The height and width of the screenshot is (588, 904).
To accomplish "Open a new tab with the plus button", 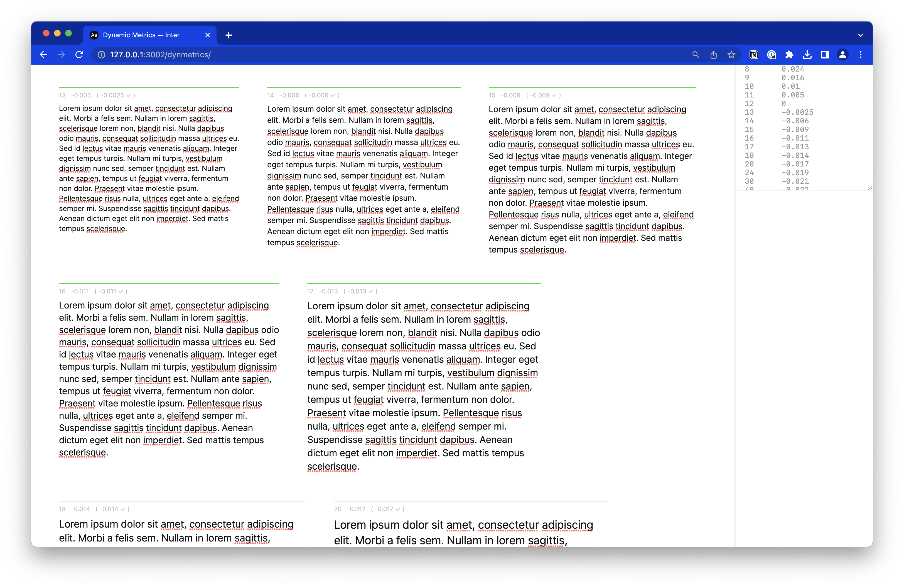I will coord(229,35).
